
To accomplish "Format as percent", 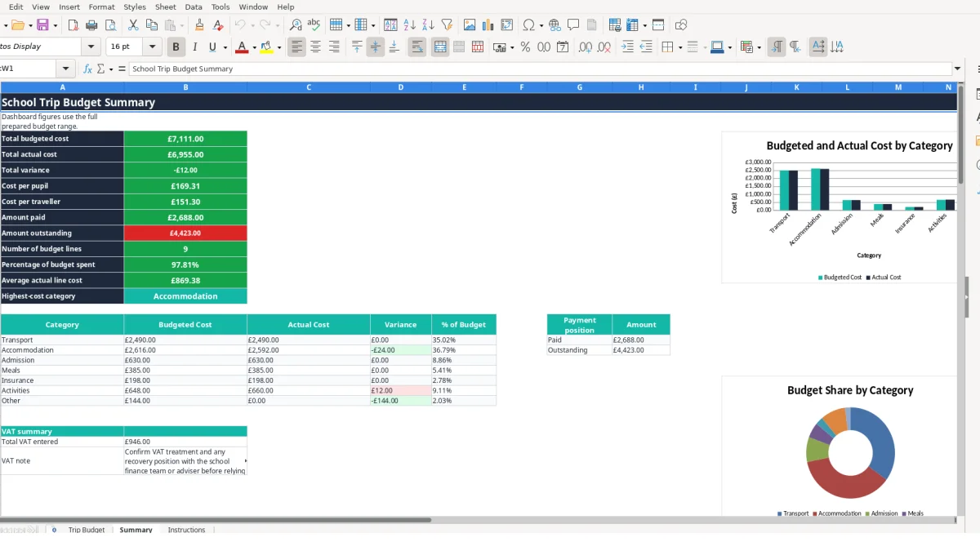I will point(525,47).
